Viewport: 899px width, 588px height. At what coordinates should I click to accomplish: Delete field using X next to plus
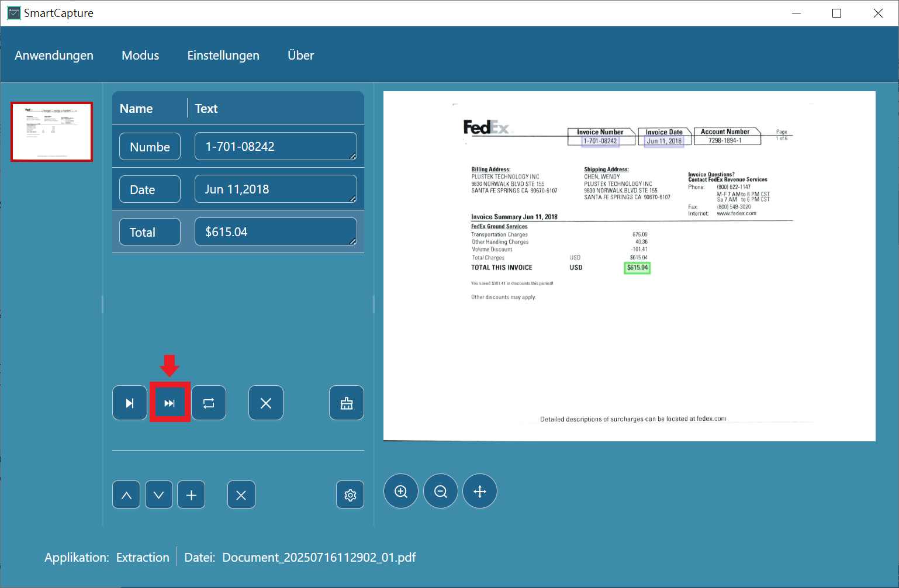pos(241,495)
